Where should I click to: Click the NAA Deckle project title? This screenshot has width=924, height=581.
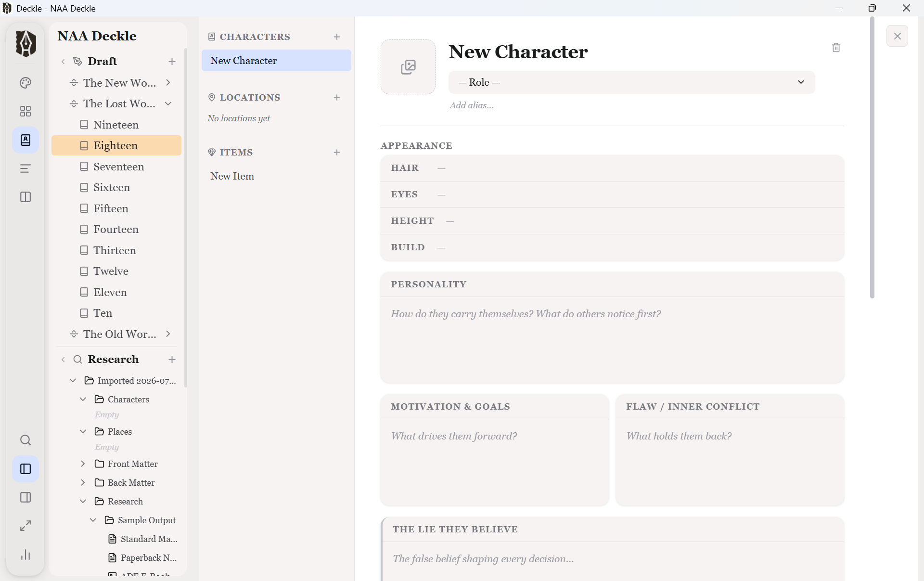point(97,36)
